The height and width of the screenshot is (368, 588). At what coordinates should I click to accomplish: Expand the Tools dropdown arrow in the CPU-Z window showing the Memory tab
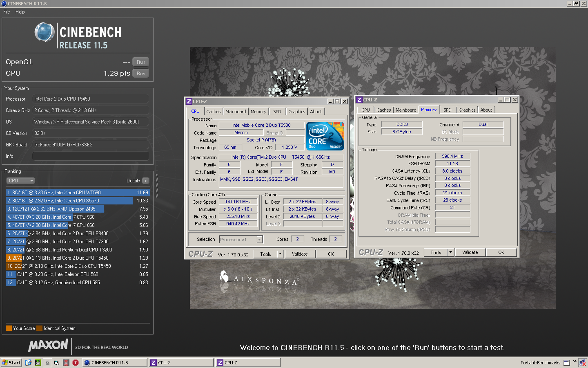[451, 252]
